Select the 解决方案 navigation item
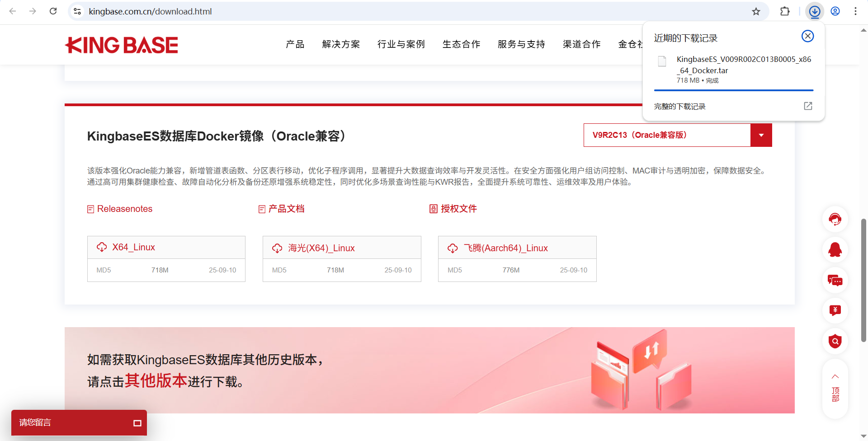Viewport: 868px width, 441px height. coord(341,44)
